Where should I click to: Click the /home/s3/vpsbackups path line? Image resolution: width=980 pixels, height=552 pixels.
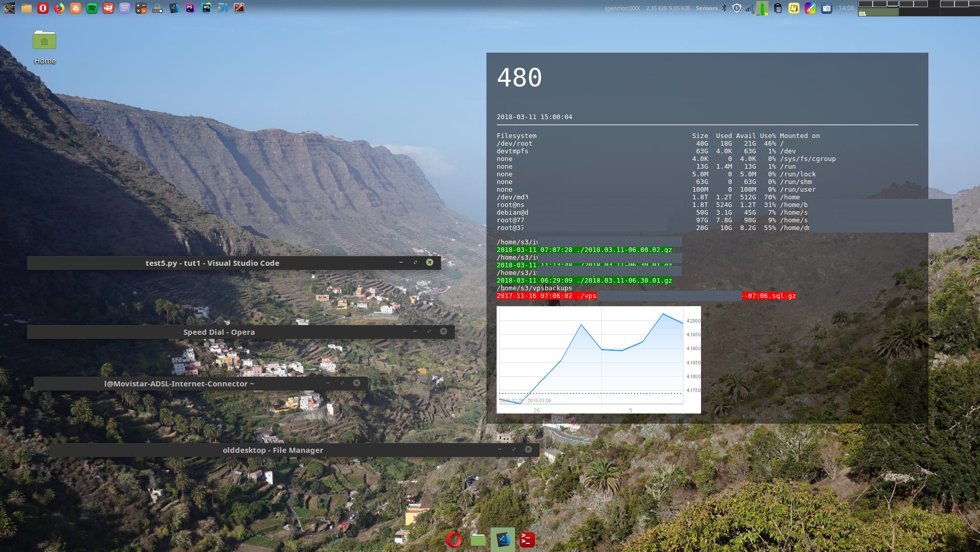(x=534, y=288)
